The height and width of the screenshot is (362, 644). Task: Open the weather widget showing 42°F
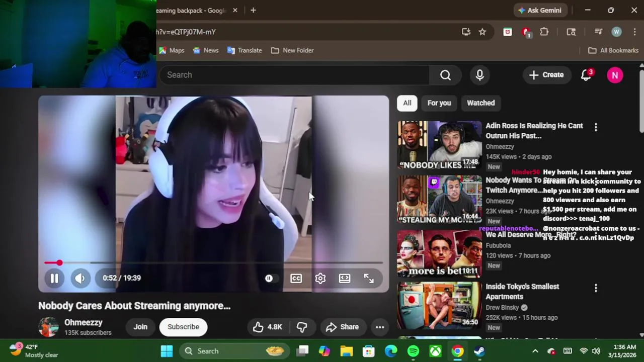(34, 351)
